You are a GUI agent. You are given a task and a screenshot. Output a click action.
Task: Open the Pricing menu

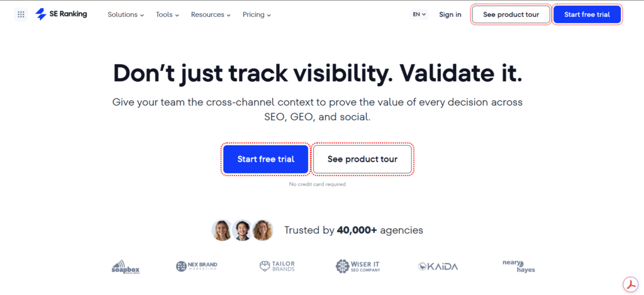point(257,15)
